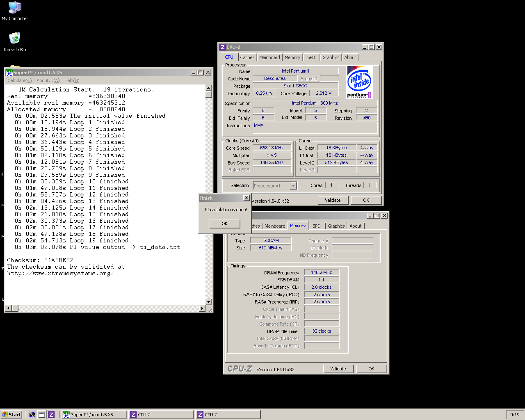Click the top CPU-Z window's Z title icon
This screenshot has width=525, height=420.
(222, 47)
